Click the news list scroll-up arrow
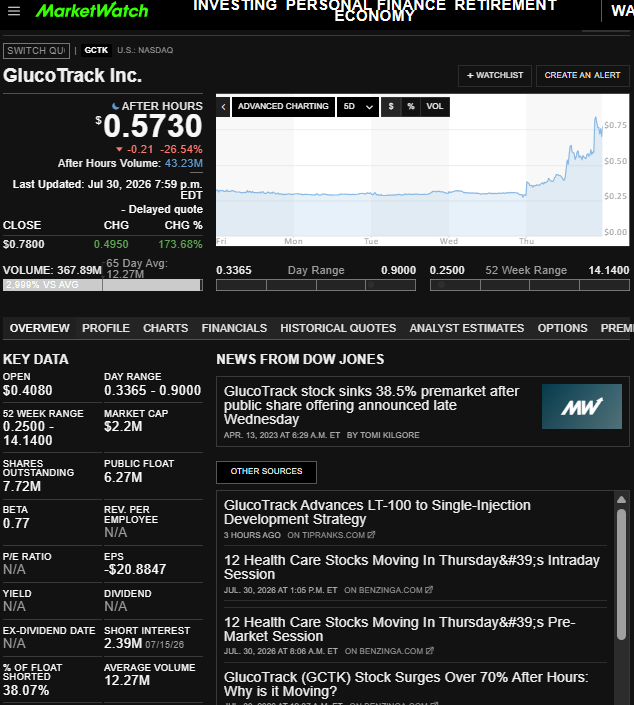This screenshot has height=705, width=634. [x=621, y=500]
